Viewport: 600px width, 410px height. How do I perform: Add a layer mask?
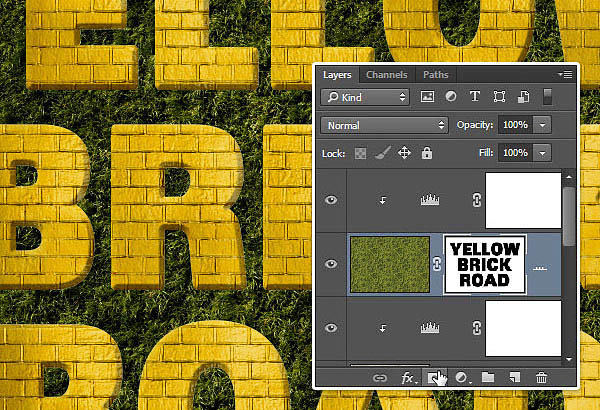point(433,378)
